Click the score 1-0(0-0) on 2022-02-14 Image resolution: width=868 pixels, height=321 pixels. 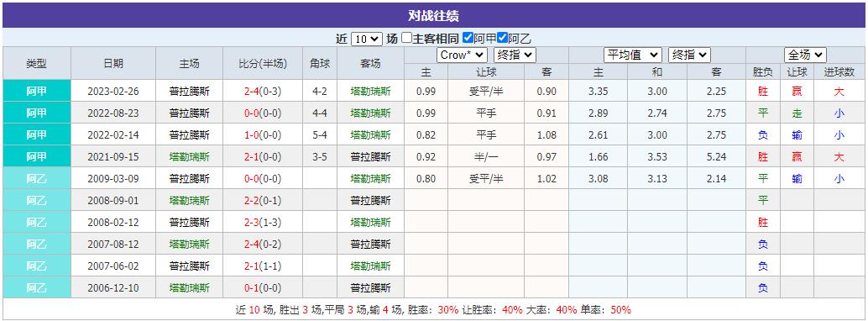coord(263,135)
